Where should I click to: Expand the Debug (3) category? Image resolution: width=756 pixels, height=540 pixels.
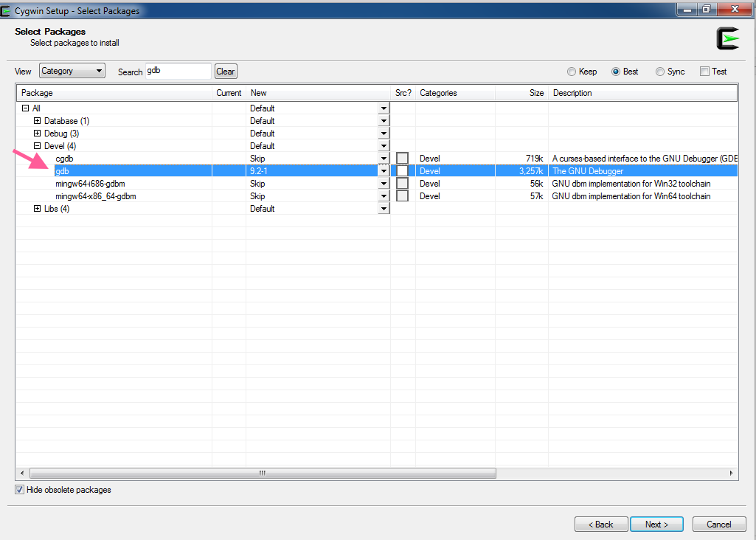tap(37, 133)
